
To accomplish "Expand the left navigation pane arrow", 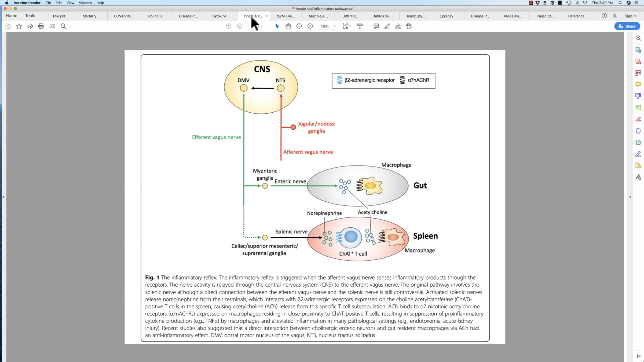I will click(4, 197).
